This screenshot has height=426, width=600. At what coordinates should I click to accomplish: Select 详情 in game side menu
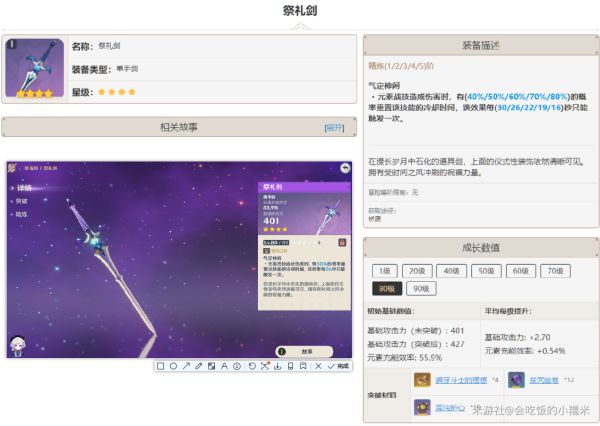(x=24, y=188)
